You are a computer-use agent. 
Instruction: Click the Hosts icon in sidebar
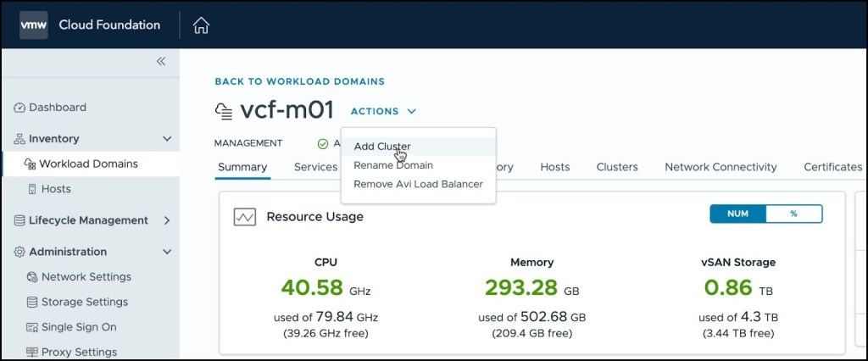click(x=33, y=189)
